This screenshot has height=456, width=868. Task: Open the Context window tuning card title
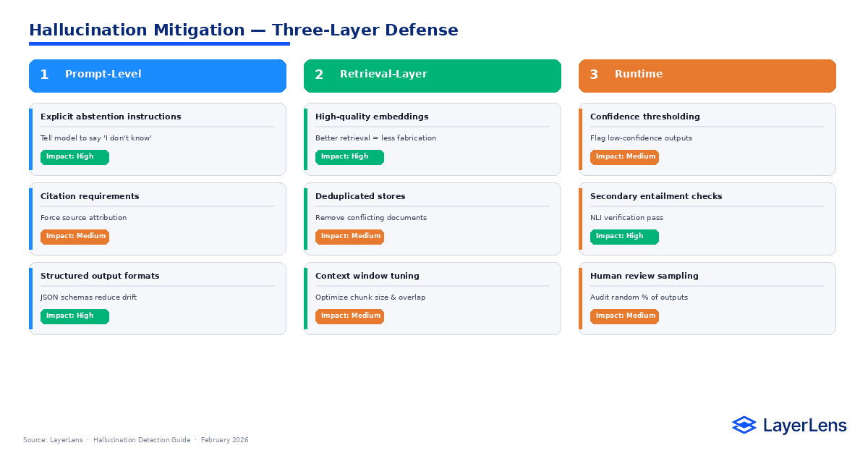point(367,276)
